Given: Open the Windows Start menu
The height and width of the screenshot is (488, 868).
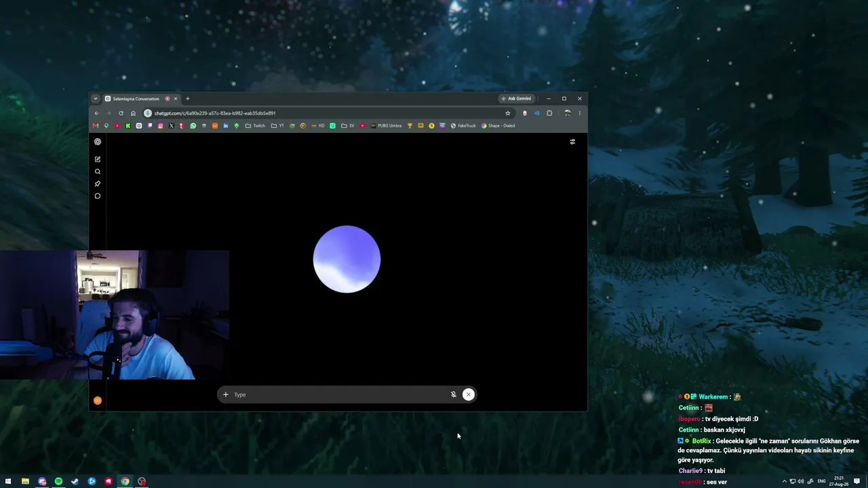Looking at the screenshot, I should coord(8,482).
